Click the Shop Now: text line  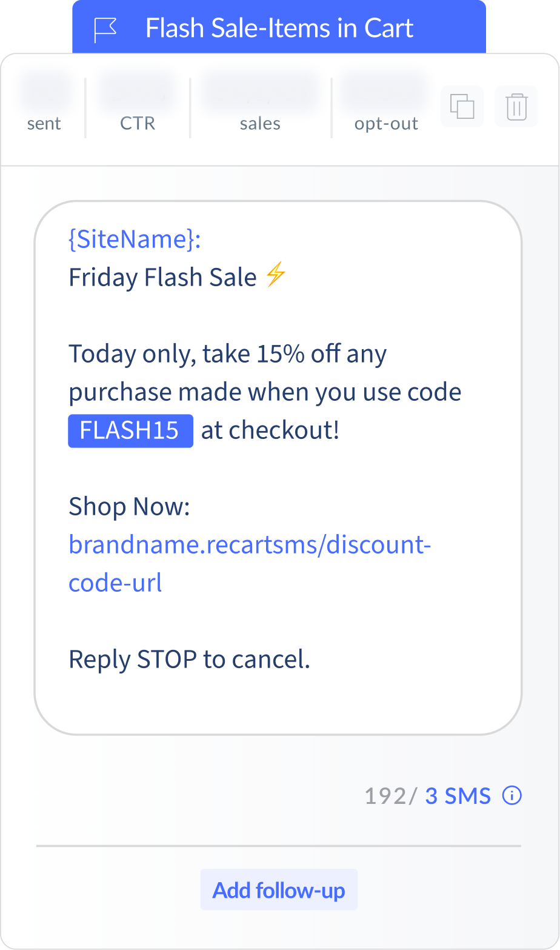pos(129,506)
